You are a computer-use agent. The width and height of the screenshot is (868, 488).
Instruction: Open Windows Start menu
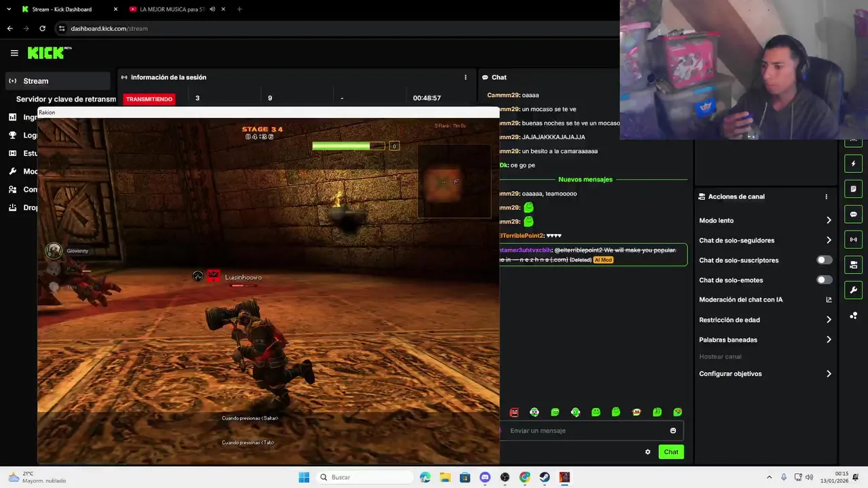[304, 477]
